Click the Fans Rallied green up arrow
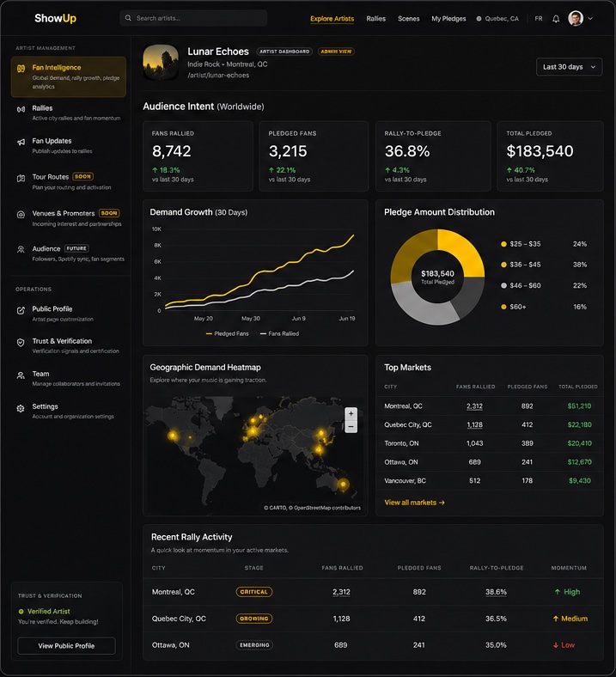The height and width of the screenshot is (677, 616). 155,170
